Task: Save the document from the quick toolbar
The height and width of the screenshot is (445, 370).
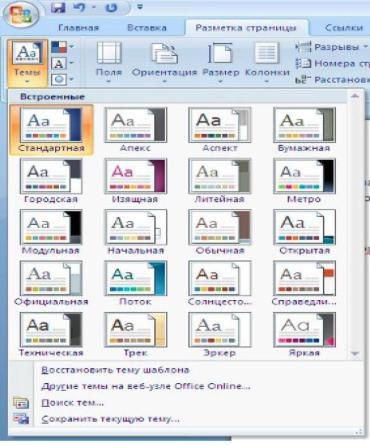Action: click(58, 7)
